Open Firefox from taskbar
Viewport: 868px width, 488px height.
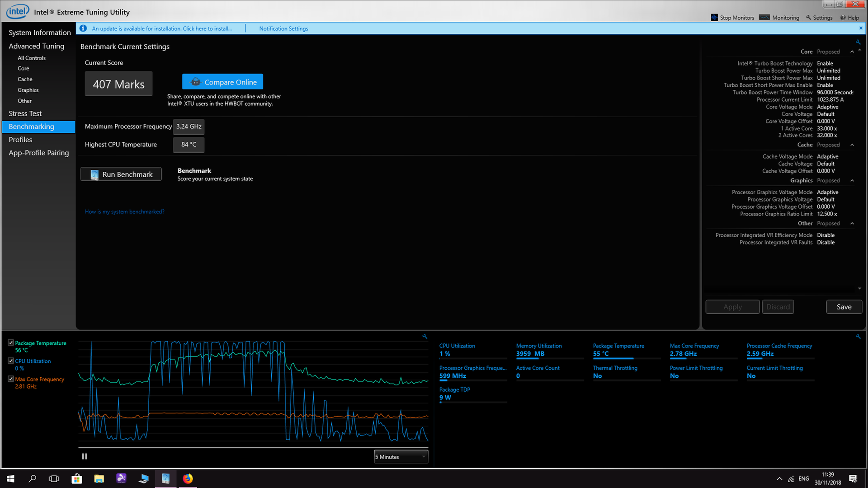(x=188, y=479)
